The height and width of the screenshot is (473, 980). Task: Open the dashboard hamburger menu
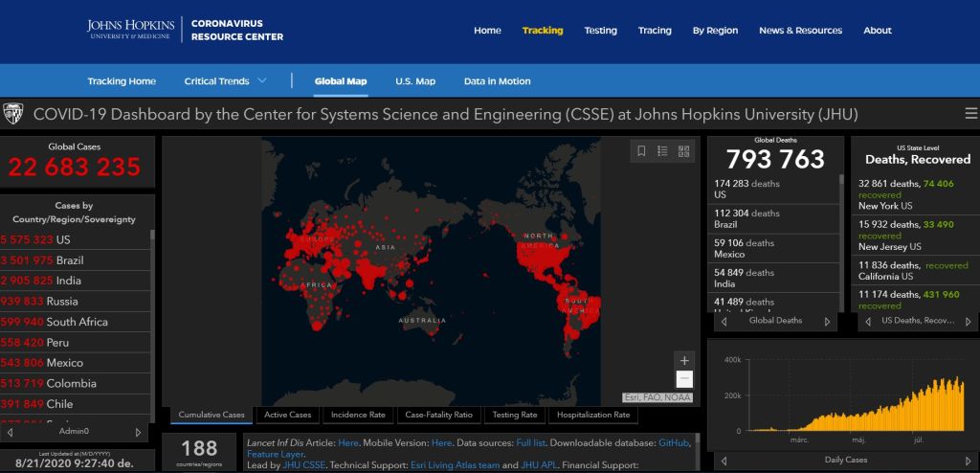coord(971,113)
